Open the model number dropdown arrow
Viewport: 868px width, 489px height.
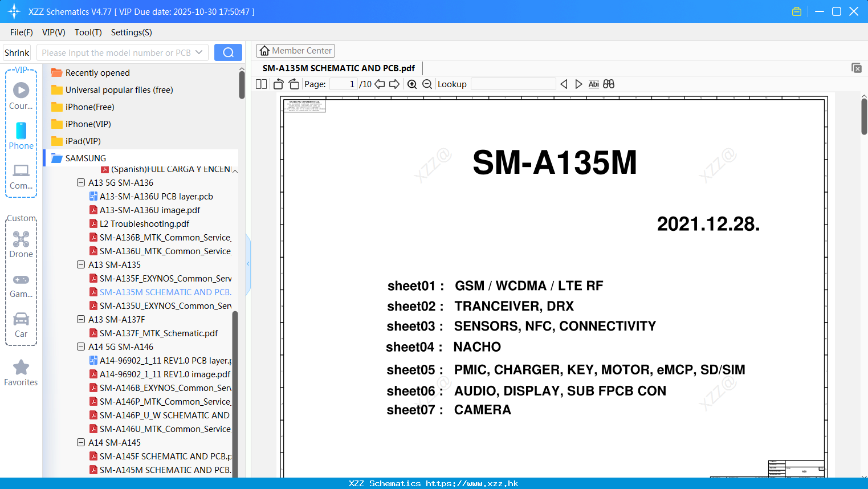pos(199,52)
